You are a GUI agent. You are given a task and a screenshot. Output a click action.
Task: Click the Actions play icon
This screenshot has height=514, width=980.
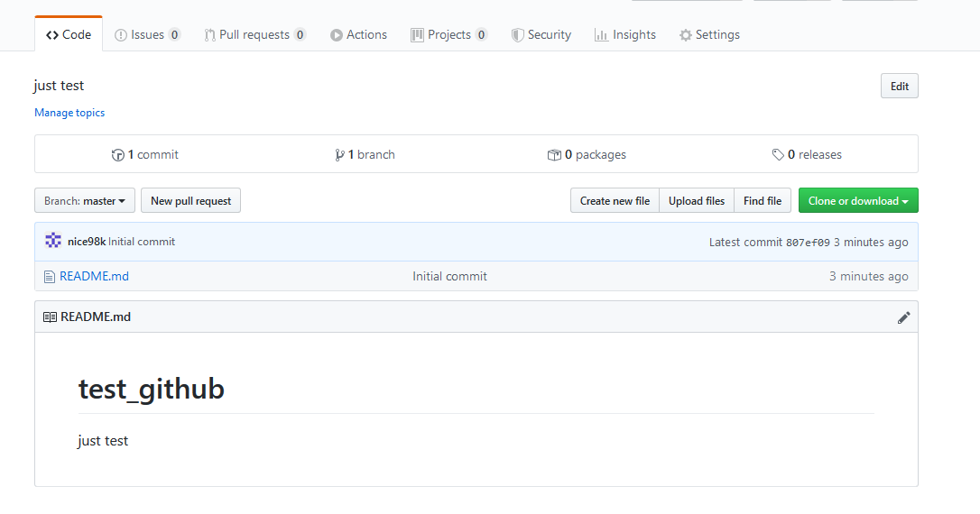(x=337, y=35)
